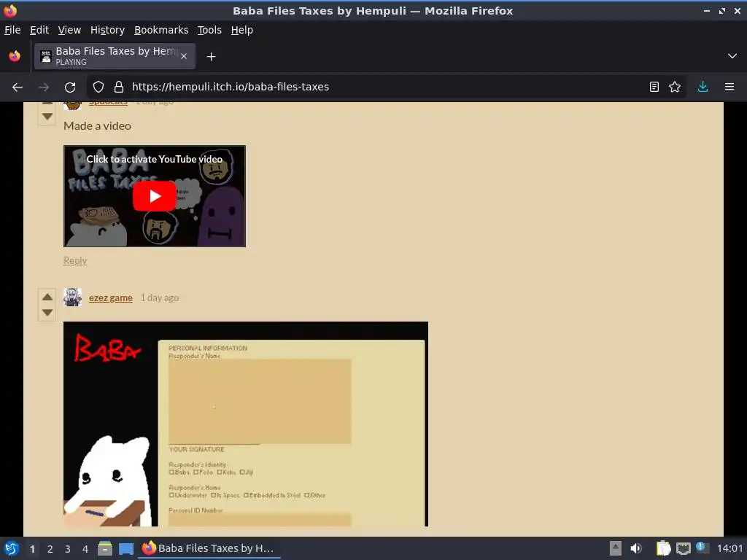Open the Bookmarks menu
Viewport: 747px width, 560px height.
pyautogui.click(x=161, y=30)
